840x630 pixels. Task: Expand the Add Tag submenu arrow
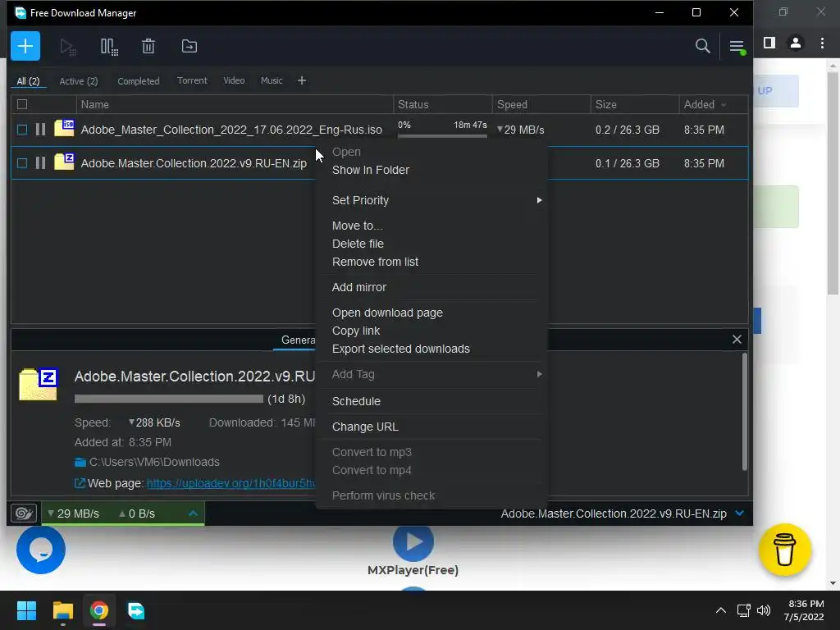pyautogui.click(x=540, y=374)
